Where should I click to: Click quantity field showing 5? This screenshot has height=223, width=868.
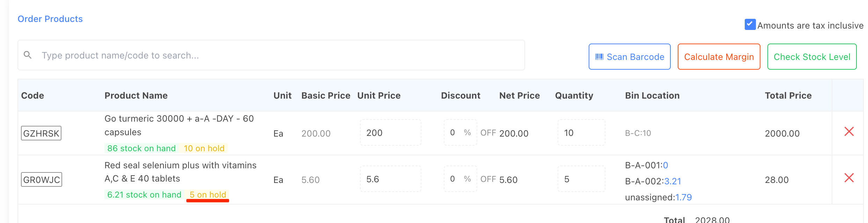pos(581,179)
